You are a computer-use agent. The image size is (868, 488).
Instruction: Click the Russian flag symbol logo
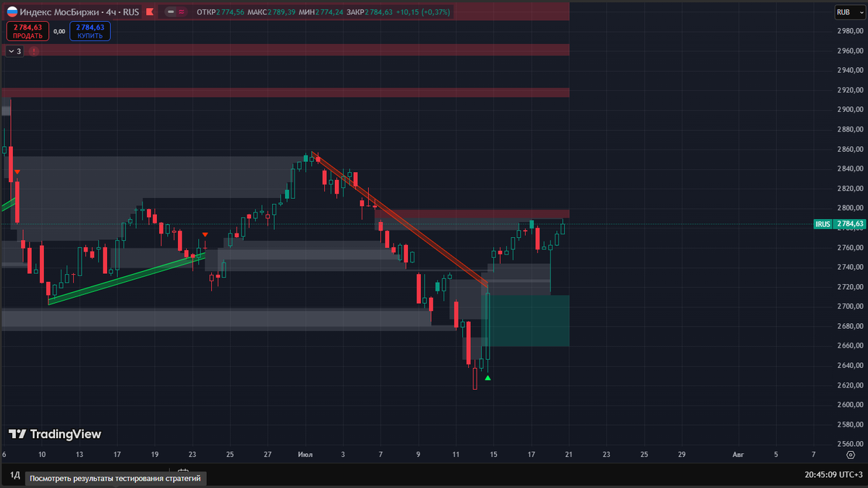click(x=12, y=12)
